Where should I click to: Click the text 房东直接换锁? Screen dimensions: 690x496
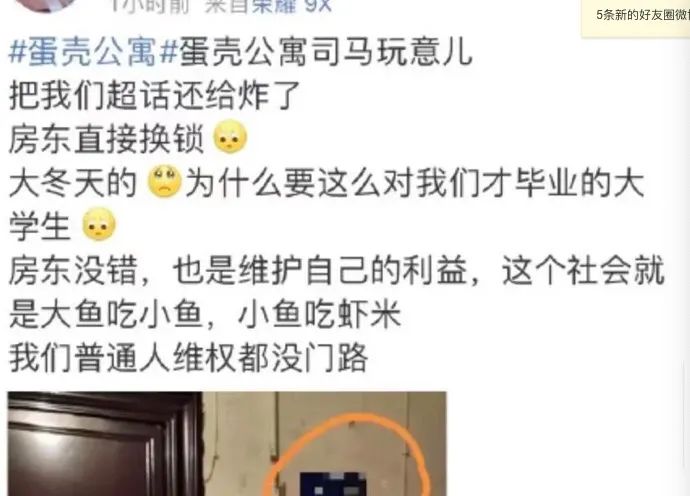pos(106,139)
